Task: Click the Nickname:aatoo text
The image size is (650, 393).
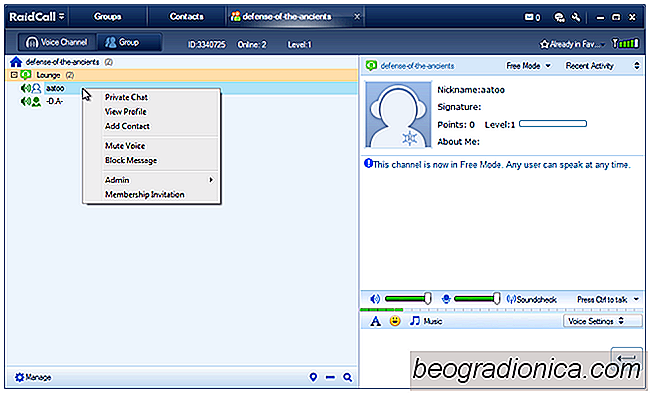Action: (471, 90)
